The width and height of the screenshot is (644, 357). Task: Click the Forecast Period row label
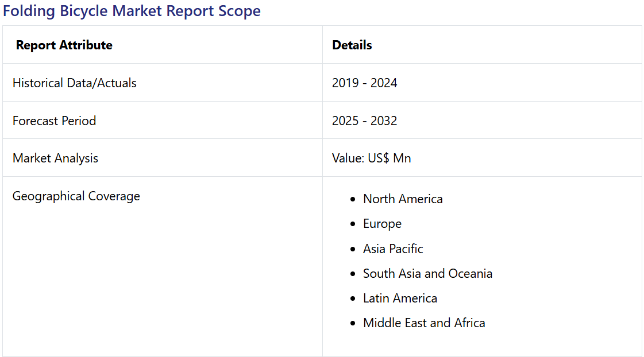[54, 121]
